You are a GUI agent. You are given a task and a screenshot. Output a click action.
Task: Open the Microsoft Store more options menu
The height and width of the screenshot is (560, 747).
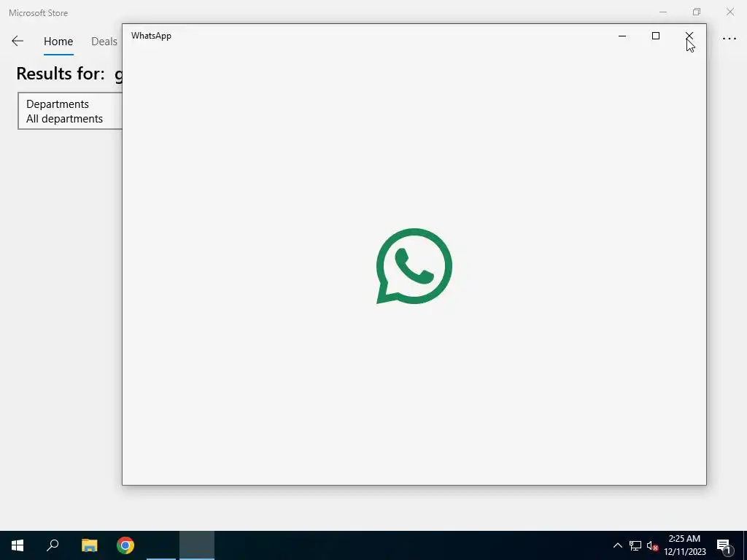pos(729,39)
